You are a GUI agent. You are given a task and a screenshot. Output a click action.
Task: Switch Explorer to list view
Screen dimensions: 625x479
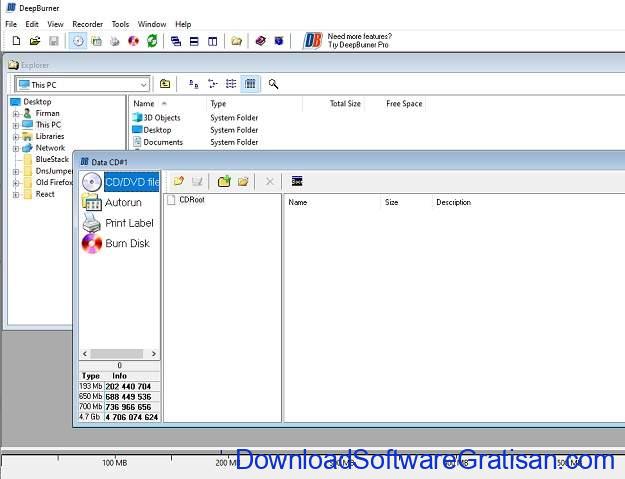pos(231,84)
